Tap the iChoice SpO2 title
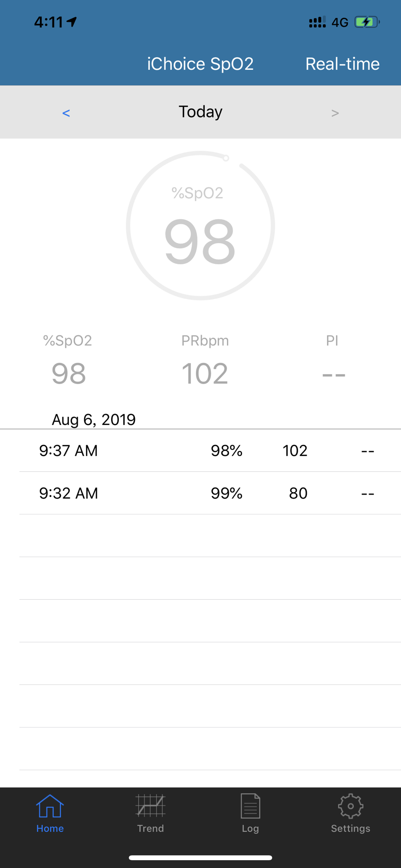Viewport: 401px width, 868px height. 200,64
